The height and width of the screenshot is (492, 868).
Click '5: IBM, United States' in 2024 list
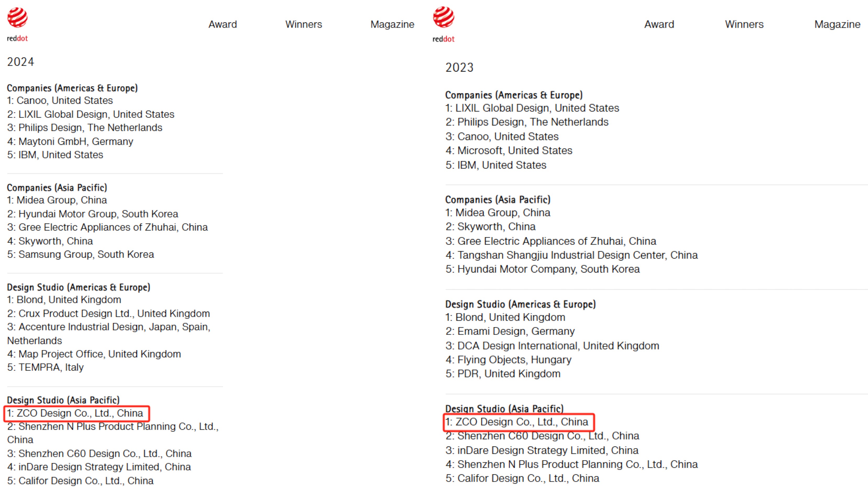coord(55,155)
